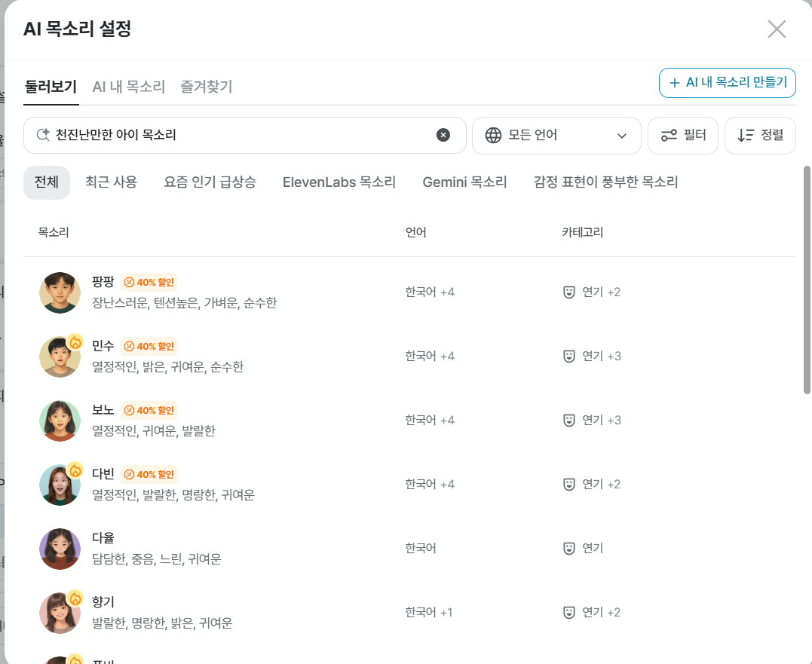Screen dimensions: 812x664
Task: Click the 언어 column header
Action: [416, 232]
